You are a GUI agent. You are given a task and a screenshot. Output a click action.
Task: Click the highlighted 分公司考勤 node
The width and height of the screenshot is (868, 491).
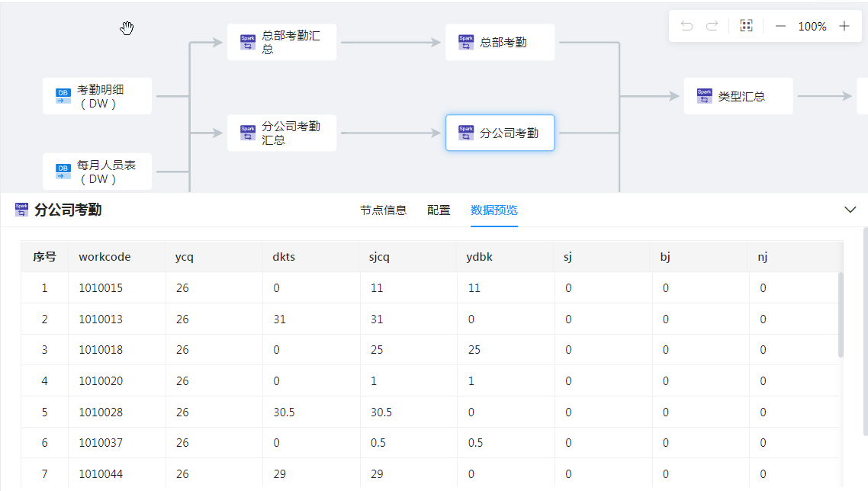click(500, 133)
